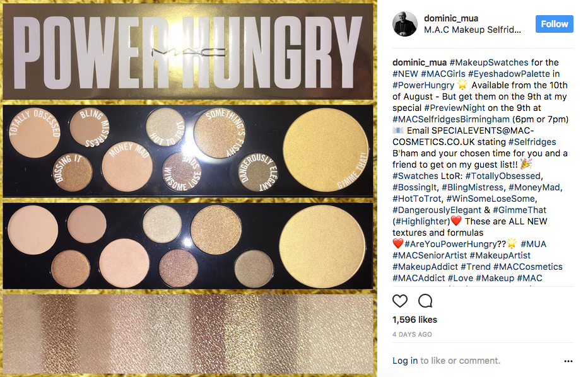Open the 4 DAYS AGO timestamp
This screenshot has width=588, height=377.
tap(412, 334)
